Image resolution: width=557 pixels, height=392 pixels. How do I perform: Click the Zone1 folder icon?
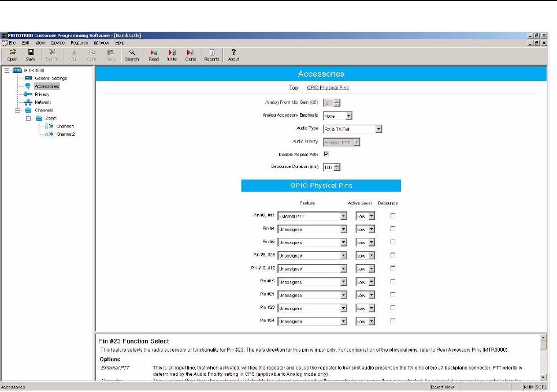pos(39,118)
